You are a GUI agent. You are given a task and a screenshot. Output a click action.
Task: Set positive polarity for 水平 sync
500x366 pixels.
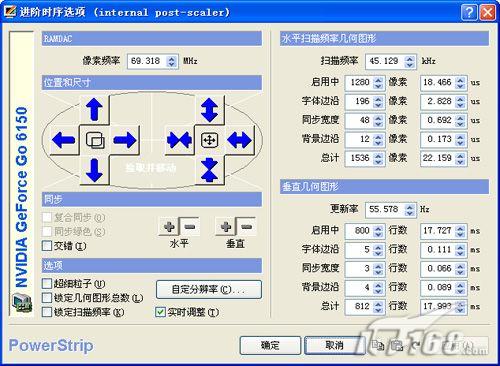(169, 227)
